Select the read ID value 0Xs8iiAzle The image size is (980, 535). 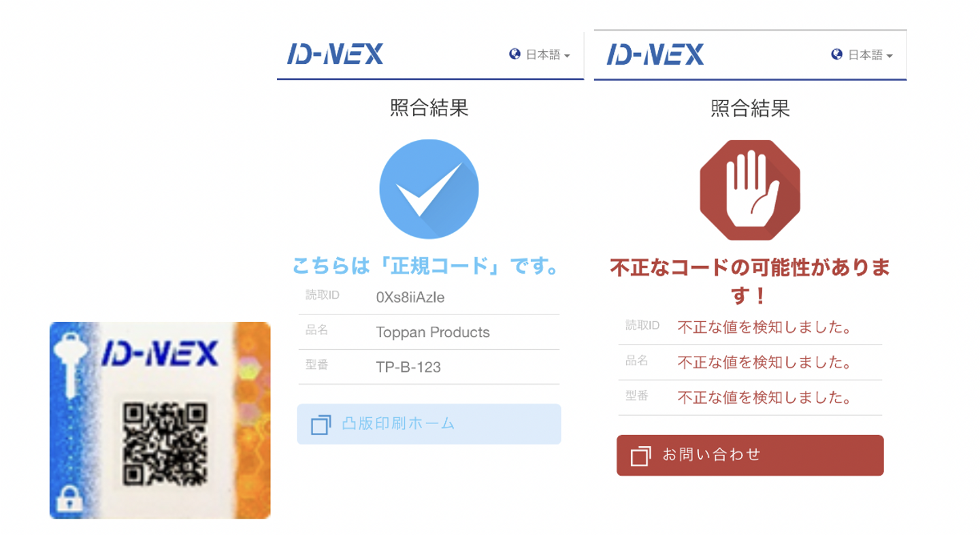coord(410,297)
